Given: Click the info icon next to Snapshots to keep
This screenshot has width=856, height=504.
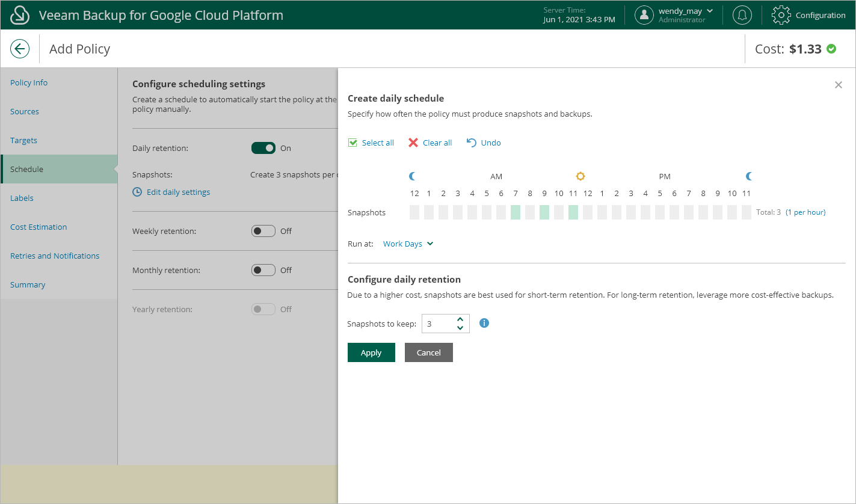Looking at the screenshot, I should [484, 323].
